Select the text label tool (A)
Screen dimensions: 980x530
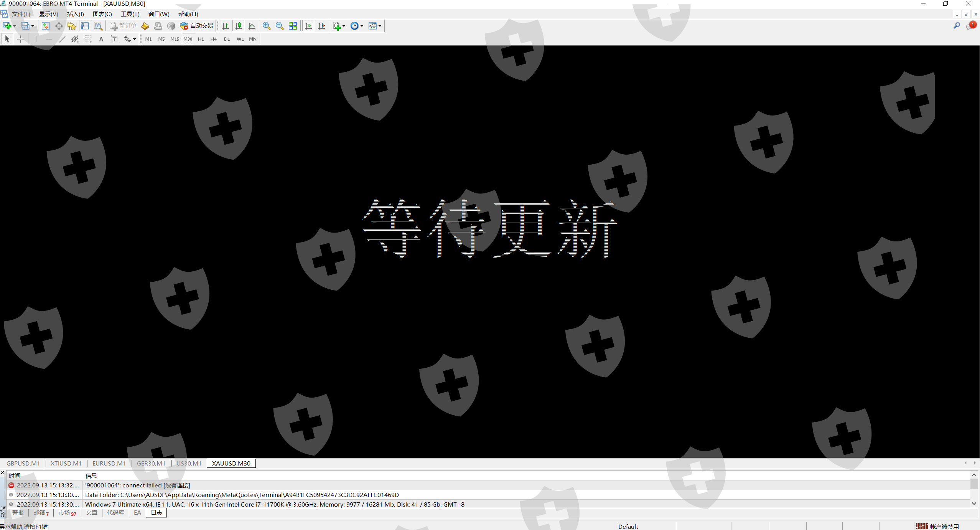point(101,39)
